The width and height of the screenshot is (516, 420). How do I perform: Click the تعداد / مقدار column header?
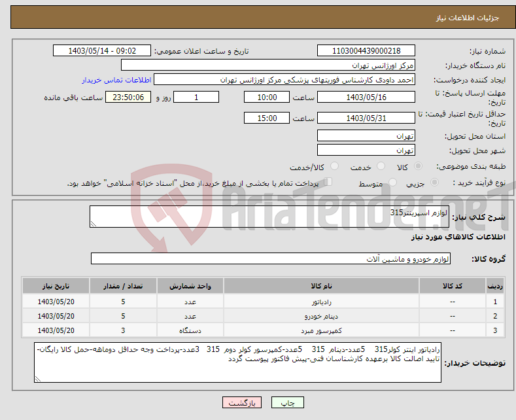coord(123,286)
